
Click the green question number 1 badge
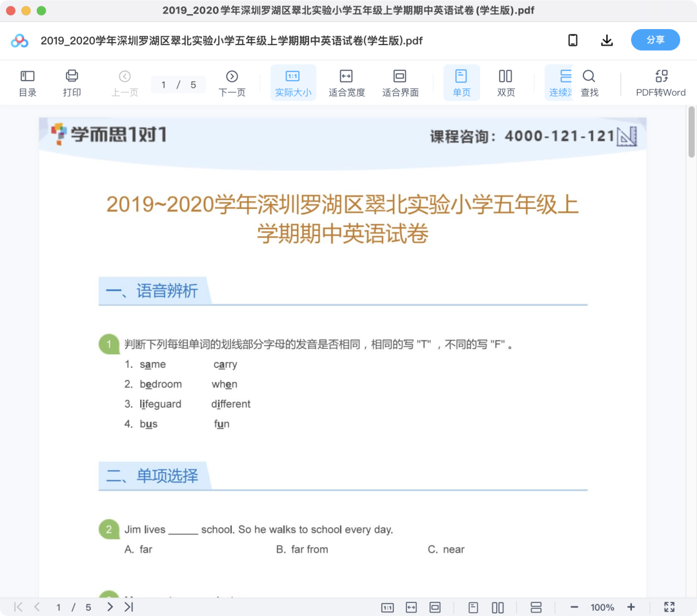109,344
